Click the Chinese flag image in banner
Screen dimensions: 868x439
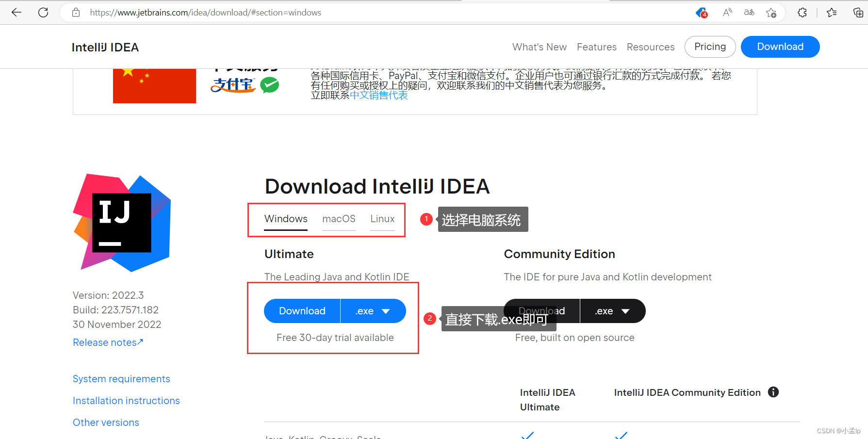click(154, 86)
